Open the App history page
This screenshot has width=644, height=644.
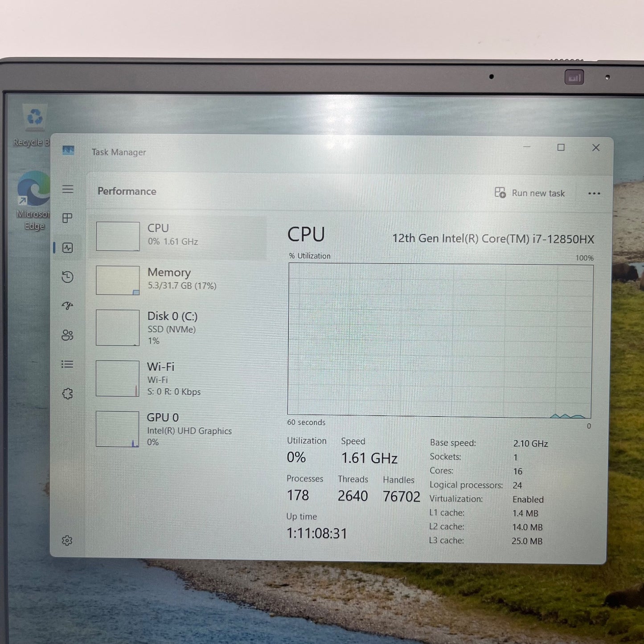68,277
